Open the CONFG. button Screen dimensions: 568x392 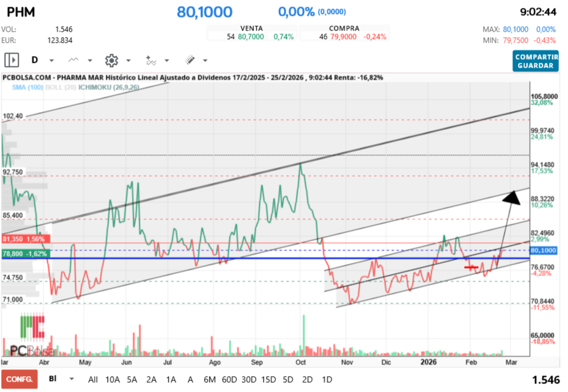(x=19, y=379)
